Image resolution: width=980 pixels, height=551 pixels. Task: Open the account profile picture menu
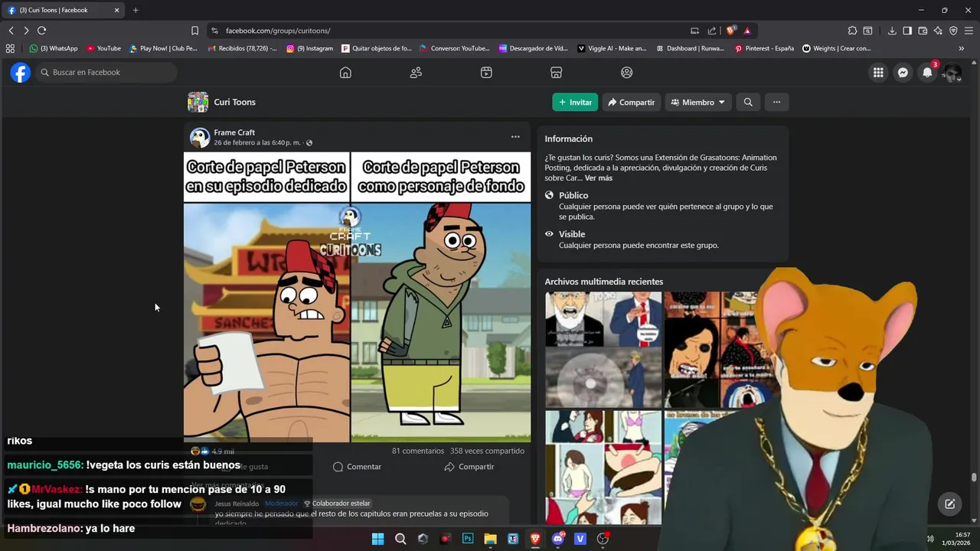(x=952, y=73)
